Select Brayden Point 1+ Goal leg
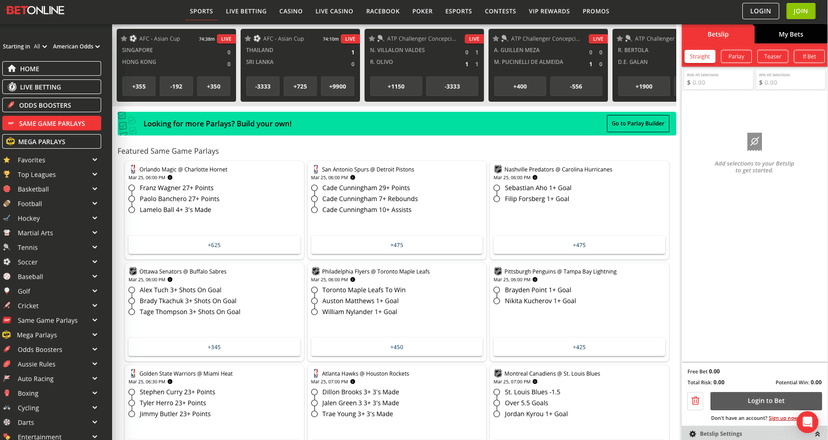Screen dimensions: 828x440 (496, 290)
